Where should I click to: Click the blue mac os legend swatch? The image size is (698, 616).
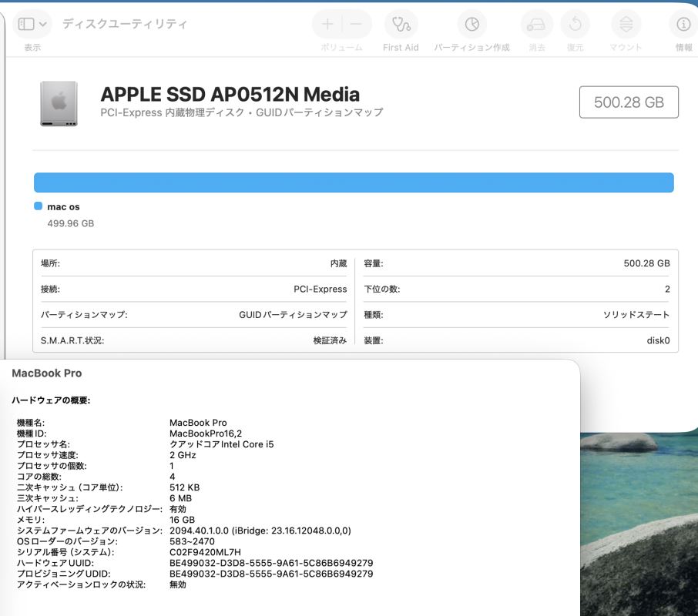[38, 206]
